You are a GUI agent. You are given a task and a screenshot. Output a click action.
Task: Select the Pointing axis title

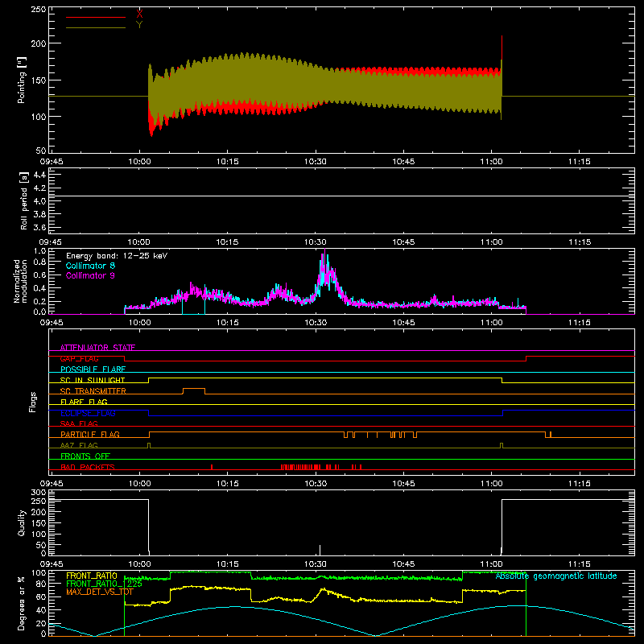[x=22, y=80]
